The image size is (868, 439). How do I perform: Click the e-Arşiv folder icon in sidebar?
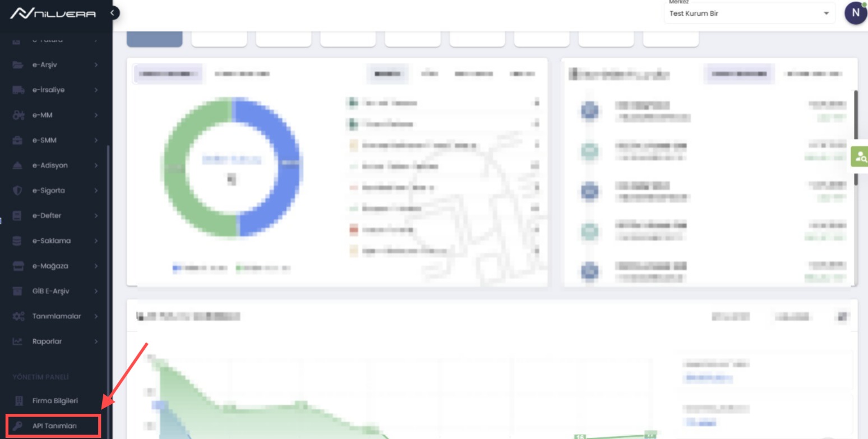pos(17,65)
